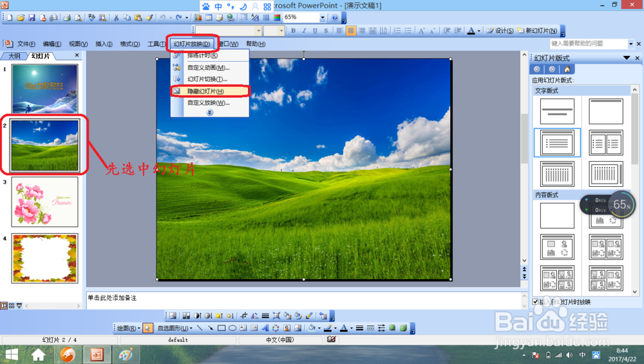Screen dimensions: 644x364
Task: Open PowerPoint Help with the question mark icon
Action: tap(335, 17)
